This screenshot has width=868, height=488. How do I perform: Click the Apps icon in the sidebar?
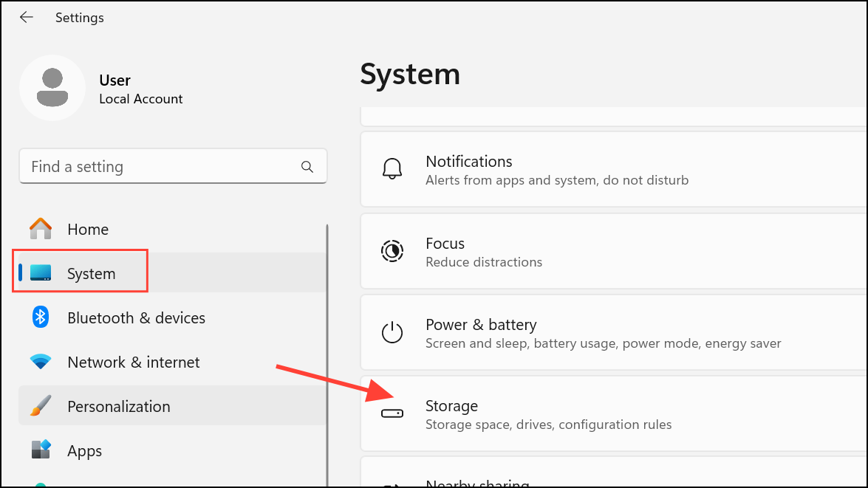[40, 450]
